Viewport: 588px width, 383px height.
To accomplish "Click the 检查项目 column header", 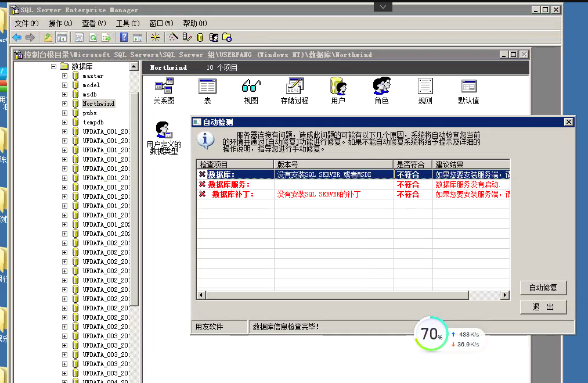I will point(235,164).
